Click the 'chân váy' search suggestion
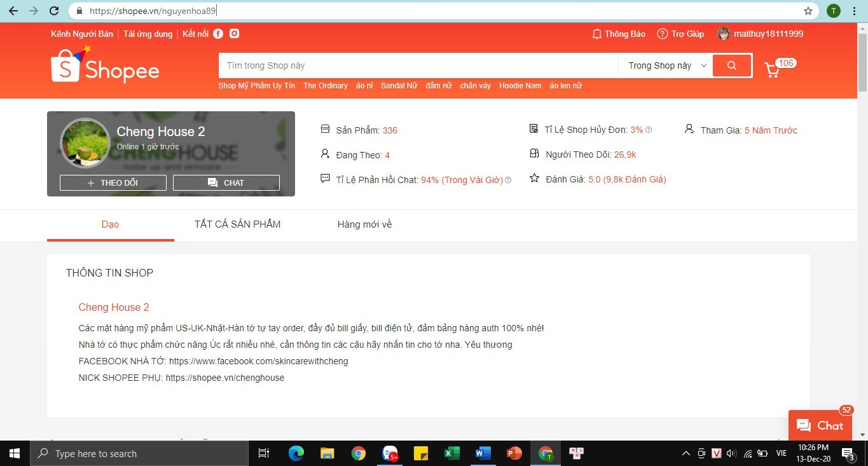This screenshot has height=466, width=868. coord(476,86)
